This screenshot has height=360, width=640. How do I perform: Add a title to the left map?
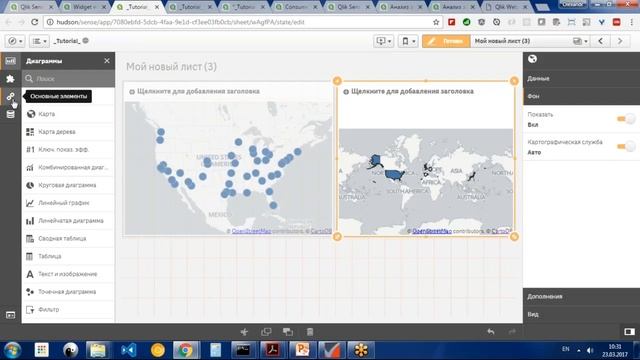coord(198,91)
